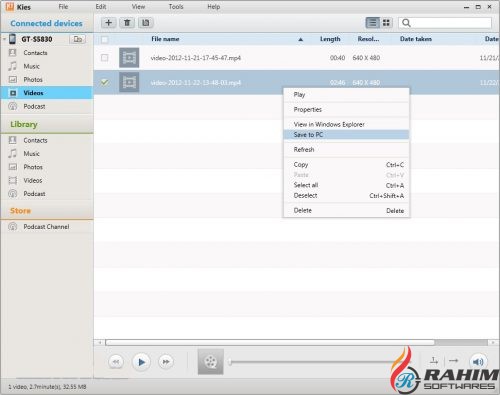Click the scrollbar left arrow
Screen dimensions: 500x395
pyautogui.click(x=99, y=342)
